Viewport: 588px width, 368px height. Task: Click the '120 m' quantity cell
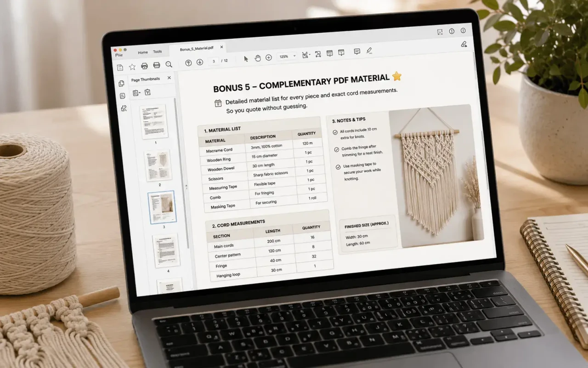pyautogui.click(x=308, y=143)
